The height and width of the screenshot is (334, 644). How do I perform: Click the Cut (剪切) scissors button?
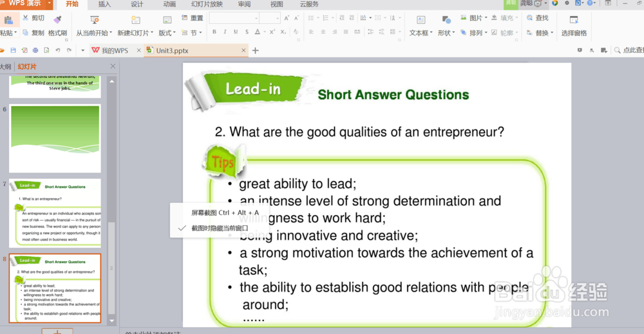click(x=33, y=18)
